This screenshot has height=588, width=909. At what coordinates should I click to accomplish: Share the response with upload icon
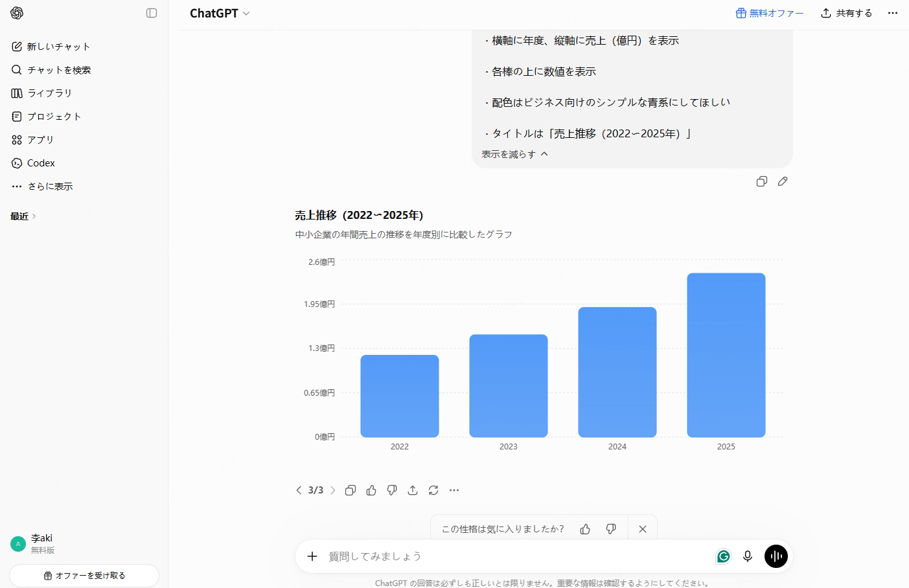(x=413, y=490)
